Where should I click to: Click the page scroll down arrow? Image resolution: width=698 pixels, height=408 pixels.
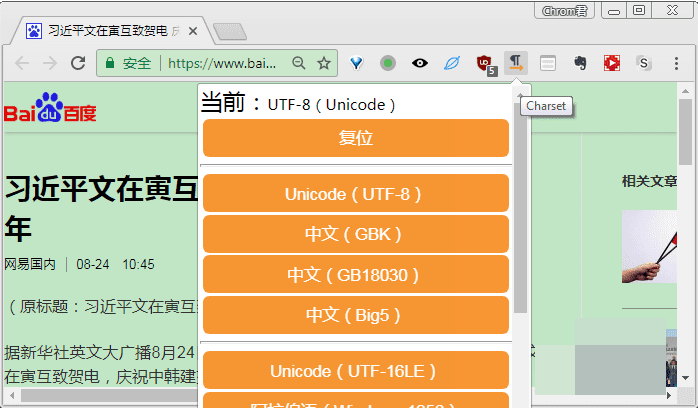click(686, 378)
